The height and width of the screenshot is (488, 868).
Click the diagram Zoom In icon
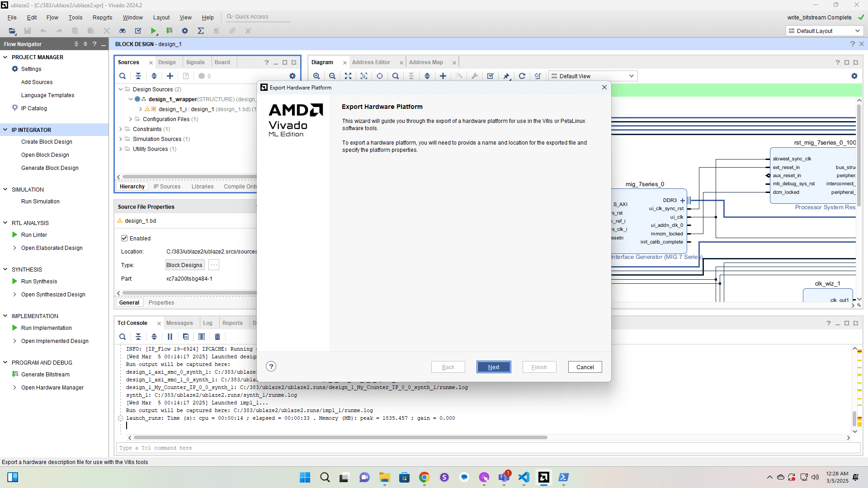tap(316, 76)
